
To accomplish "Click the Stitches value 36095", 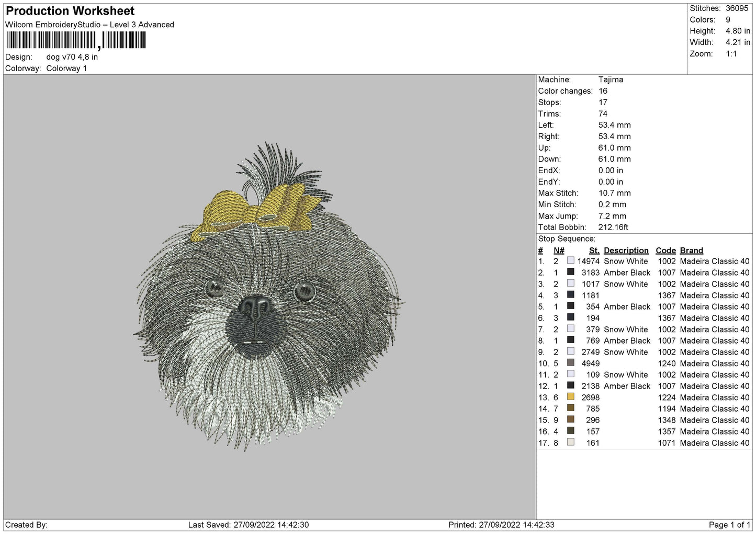I will click(737, 8).
